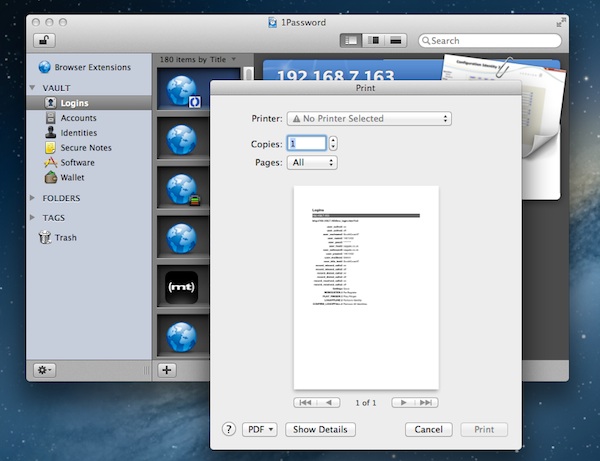Image resolution: width=600 pixels, height=461 pixels.
Task: Open the PDF dropdown menu
Action: [x=260, y=430]
